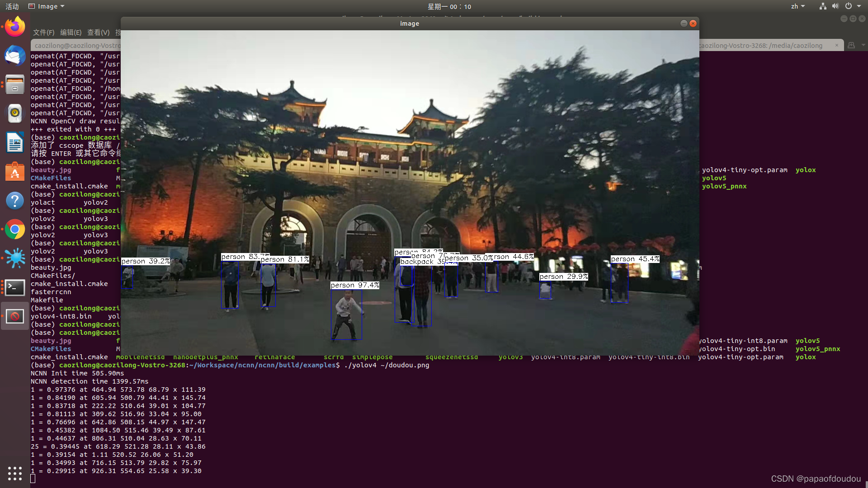Image resolution: width=868 pixels, height=488 pixels.
Task: Click the Help question mark icon
Action: click(x=15, y=201)
